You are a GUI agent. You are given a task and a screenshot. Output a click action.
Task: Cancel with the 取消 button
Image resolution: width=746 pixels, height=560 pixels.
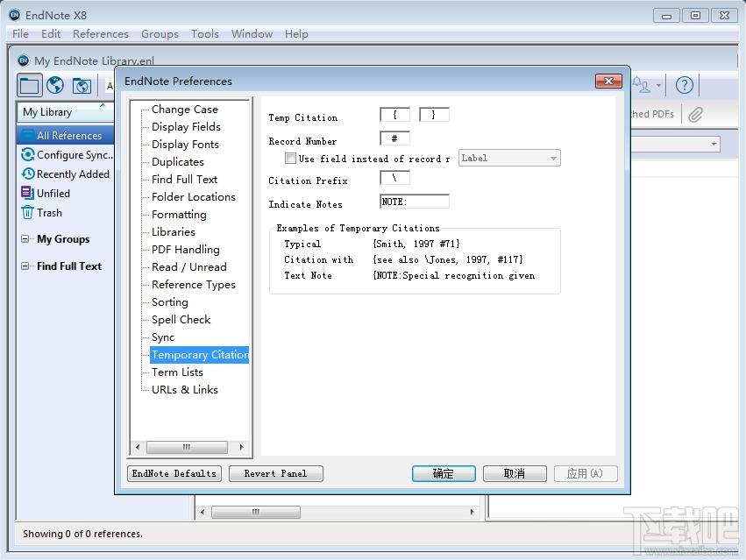[x=515, y=473]
